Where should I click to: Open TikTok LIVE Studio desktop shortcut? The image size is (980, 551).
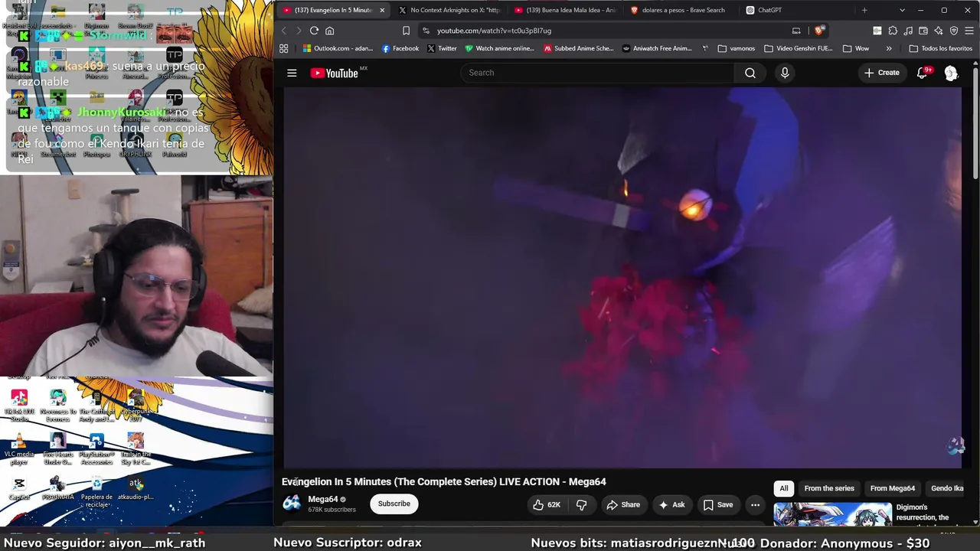coord(19,406)
